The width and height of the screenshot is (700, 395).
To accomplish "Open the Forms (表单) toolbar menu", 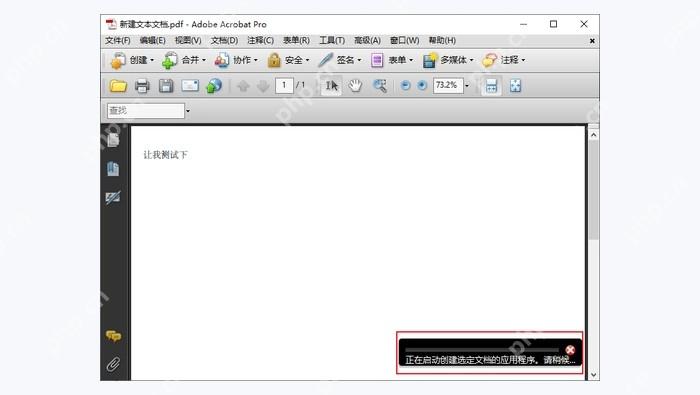I will pos(392,60).
